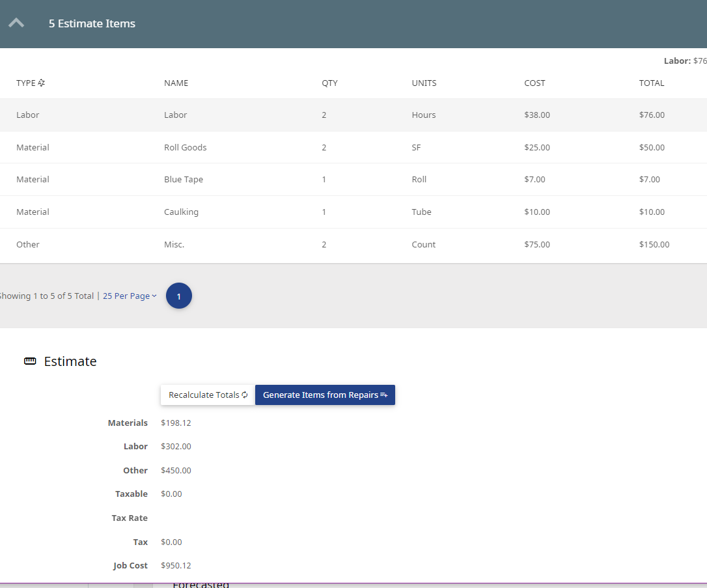Sort by the QTY column header

click(x=329, y=83)
